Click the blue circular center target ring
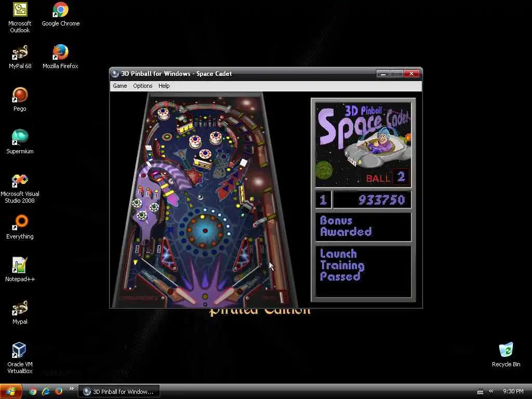Image resolution: width=532 pixels, height=399 pixels. [205, 231]
